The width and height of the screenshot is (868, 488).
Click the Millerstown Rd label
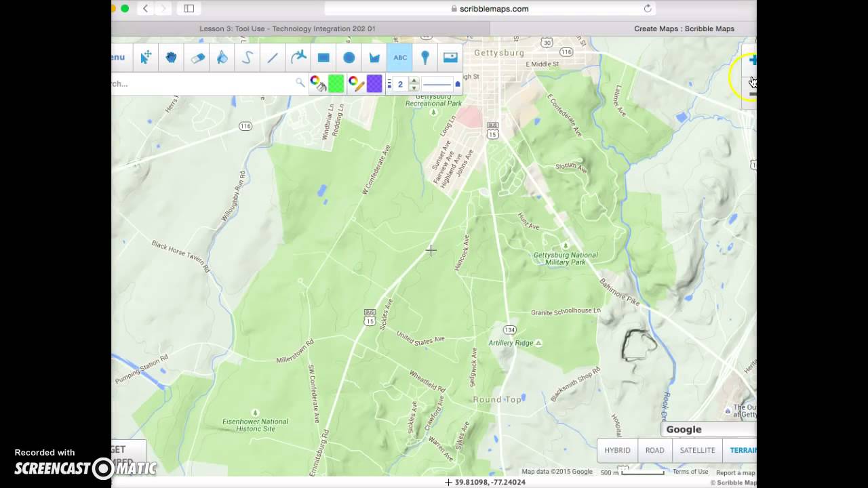(x=295, y=352)
